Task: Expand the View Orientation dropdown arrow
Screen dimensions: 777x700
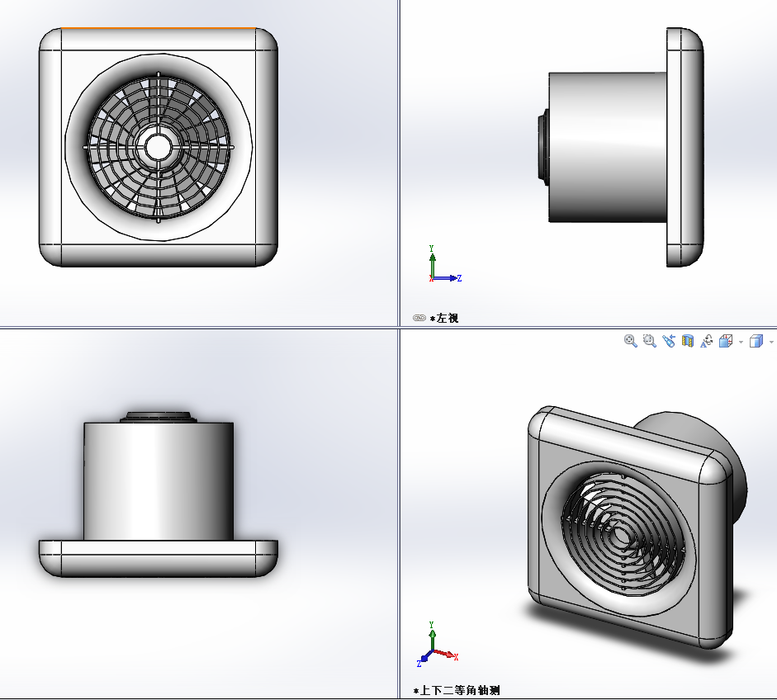Action: tap(741, 342)
